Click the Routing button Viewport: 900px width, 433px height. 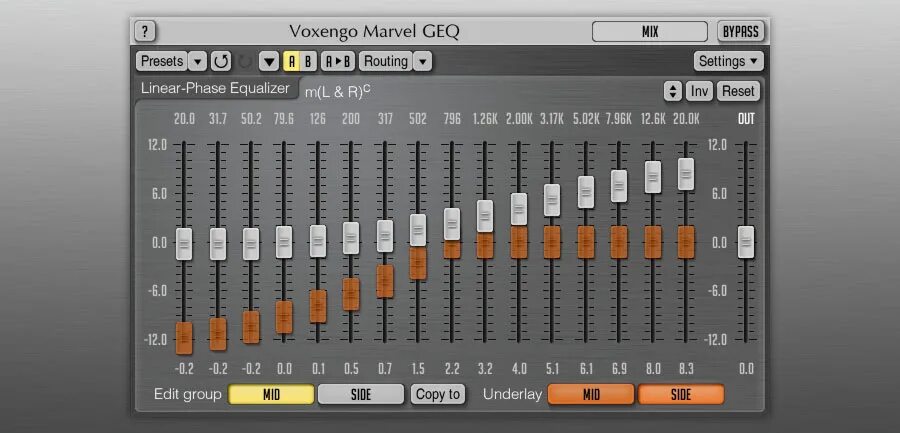(386, 61)
